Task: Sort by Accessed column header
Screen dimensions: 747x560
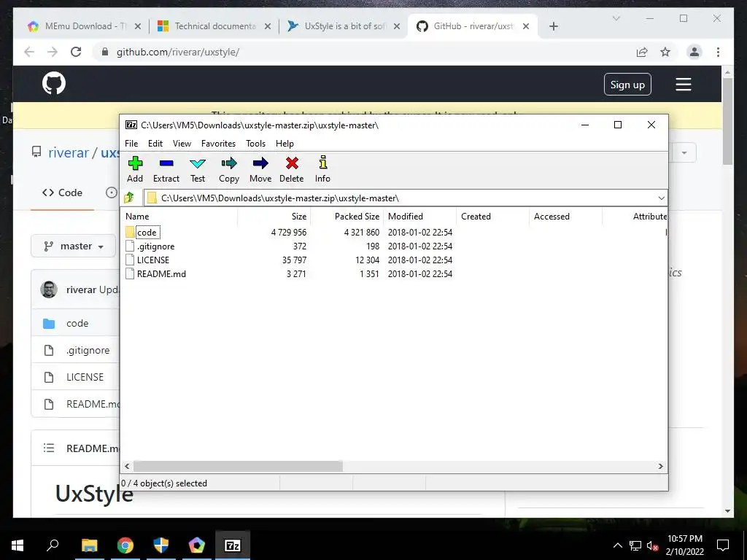Action: tap(565, 216)
